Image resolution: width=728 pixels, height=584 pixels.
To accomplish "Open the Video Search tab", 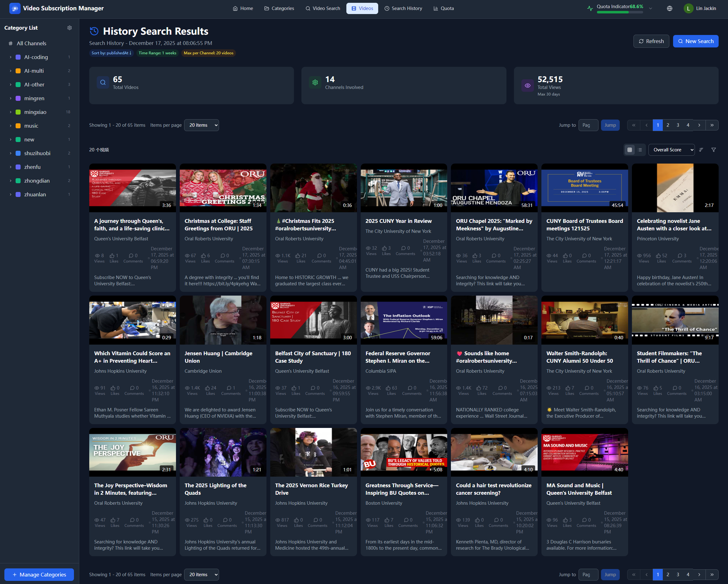I will click(323, 8).
